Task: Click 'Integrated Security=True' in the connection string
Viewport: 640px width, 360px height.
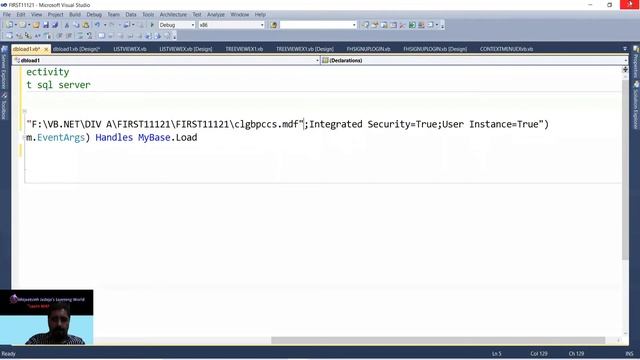Action: (373, 124)
